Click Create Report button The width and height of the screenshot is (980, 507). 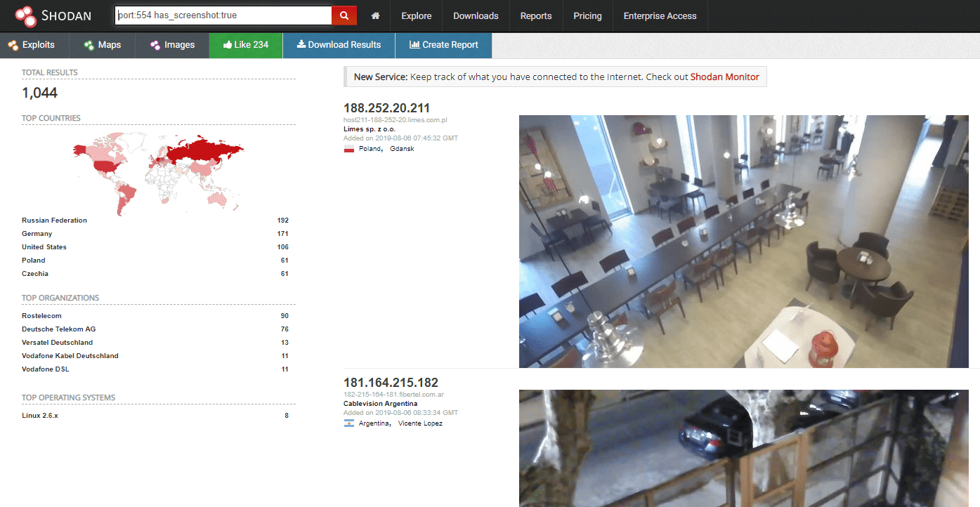point(443,45)
